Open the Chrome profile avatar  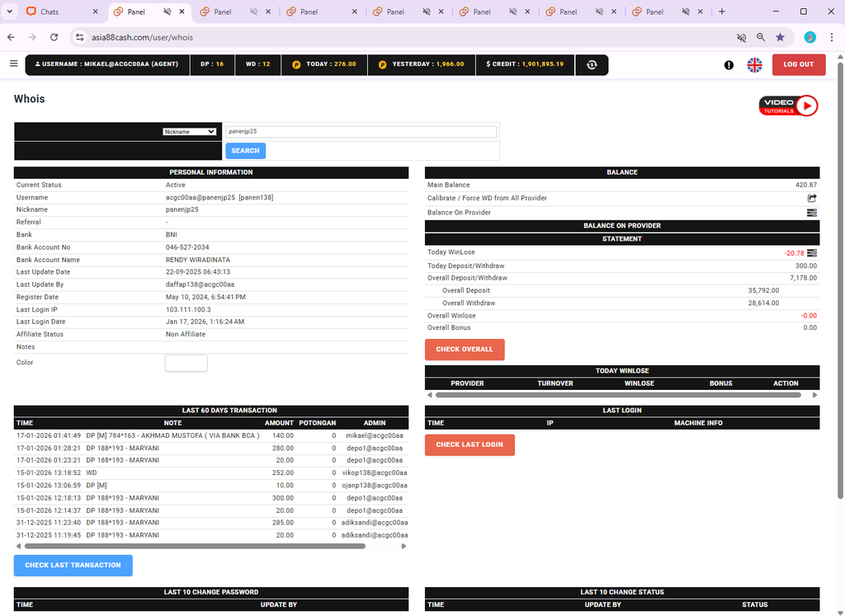[x=810, y=37]
